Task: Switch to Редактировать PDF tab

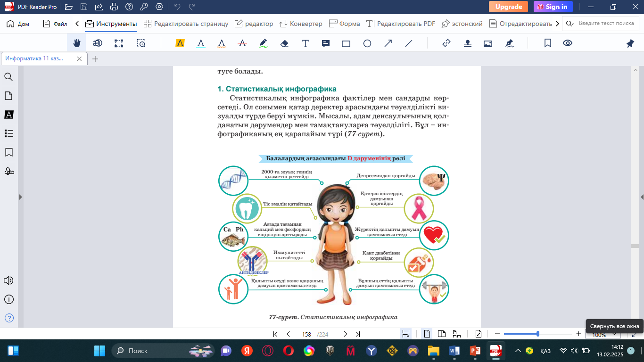Action: click(x=401, y=24)
